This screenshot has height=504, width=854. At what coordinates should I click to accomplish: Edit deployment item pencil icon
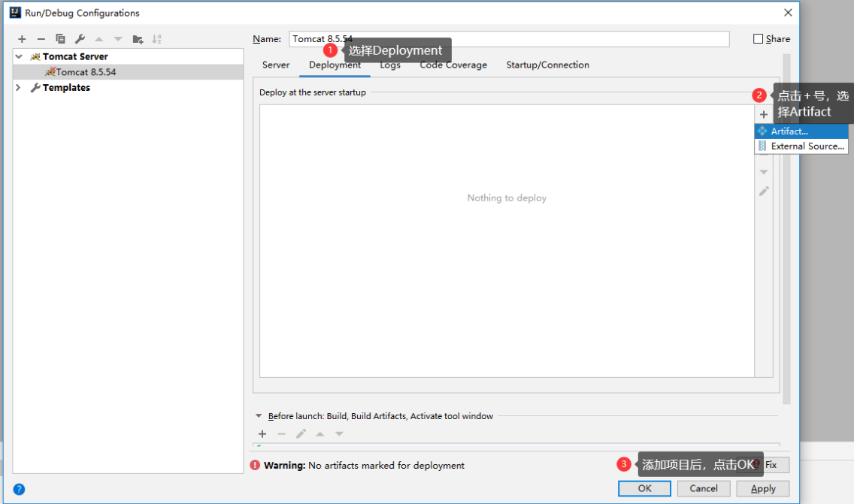[764, 192]
